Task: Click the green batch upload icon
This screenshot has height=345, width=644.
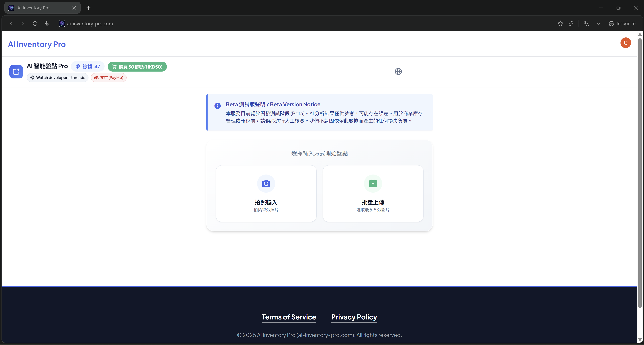Action: click(x=373, y=184)
